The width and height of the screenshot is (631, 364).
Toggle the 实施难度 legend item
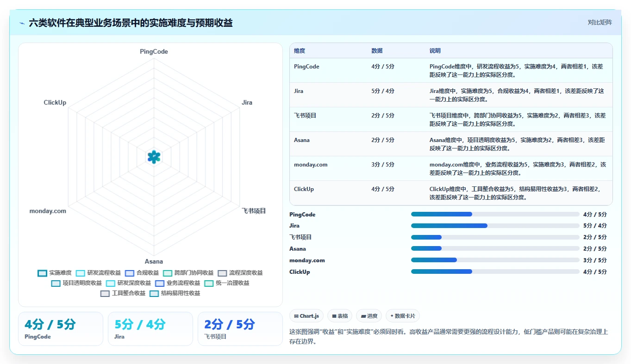(55, 273)
